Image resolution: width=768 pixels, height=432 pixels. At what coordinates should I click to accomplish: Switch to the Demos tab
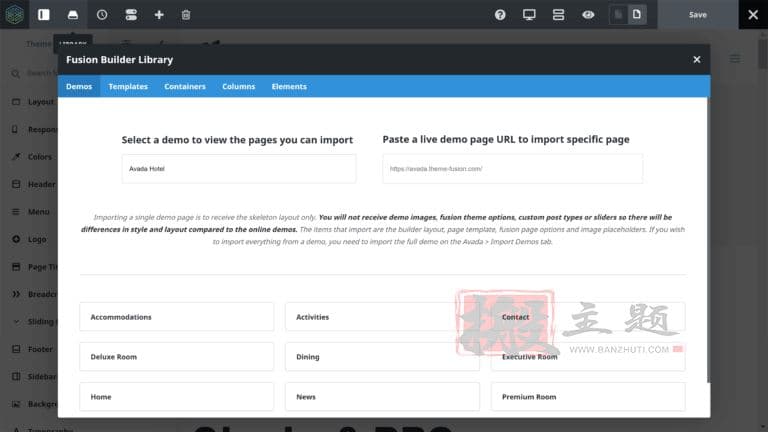point(79,86)
